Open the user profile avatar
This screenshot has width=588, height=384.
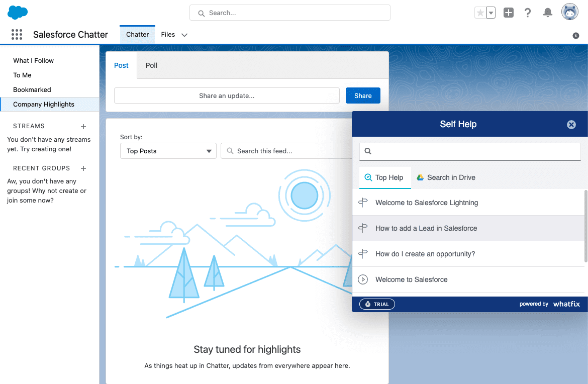pos(569,12)
